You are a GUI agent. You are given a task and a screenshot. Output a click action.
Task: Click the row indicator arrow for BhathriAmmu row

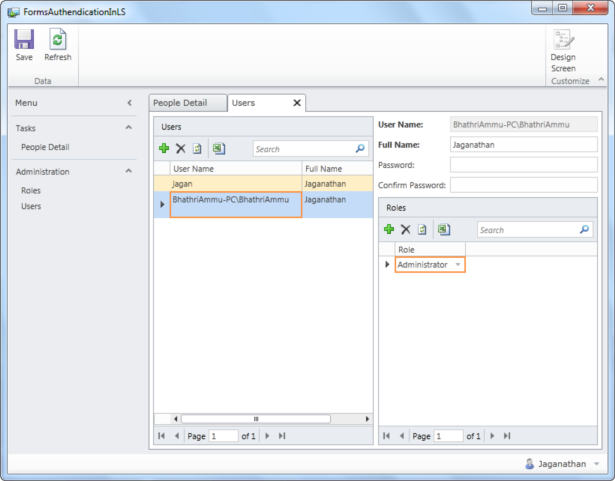pos(162,204)
